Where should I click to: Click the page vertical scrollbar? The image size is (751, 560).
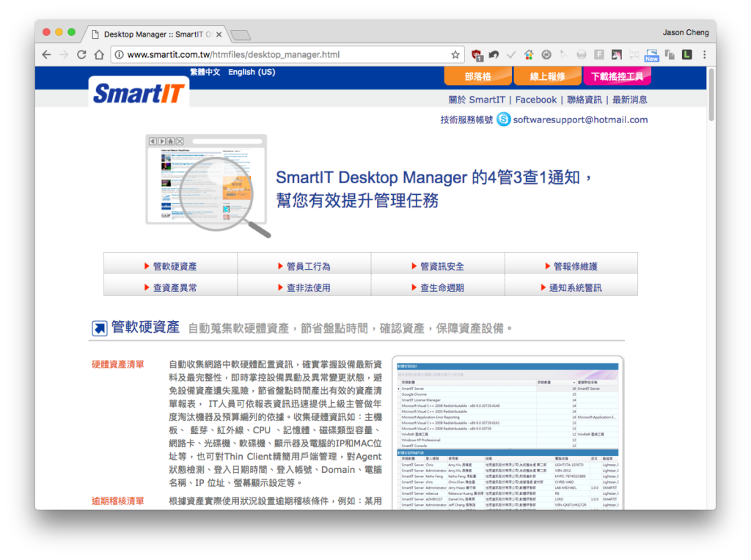click(x=711, y=94)
